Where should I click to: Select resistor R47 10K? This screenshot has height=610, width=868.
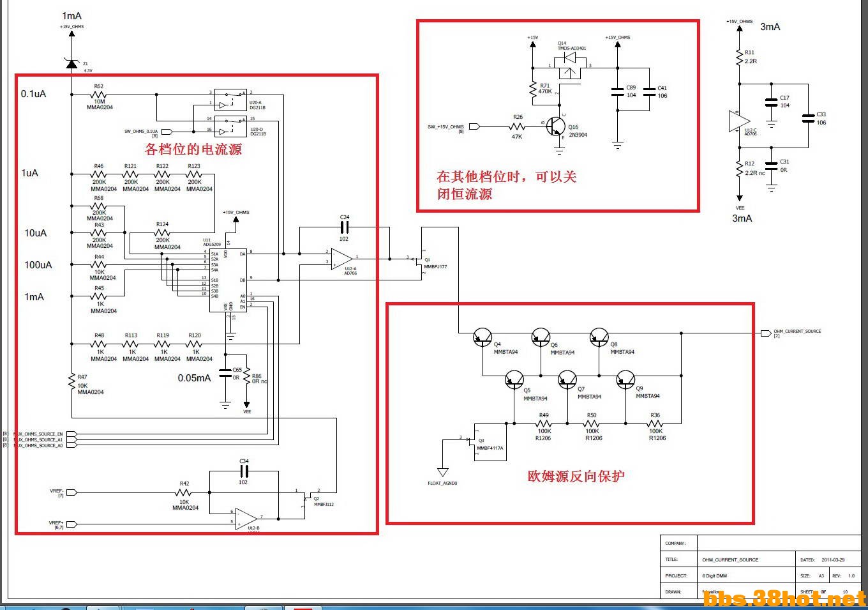[x=71, y=382]
